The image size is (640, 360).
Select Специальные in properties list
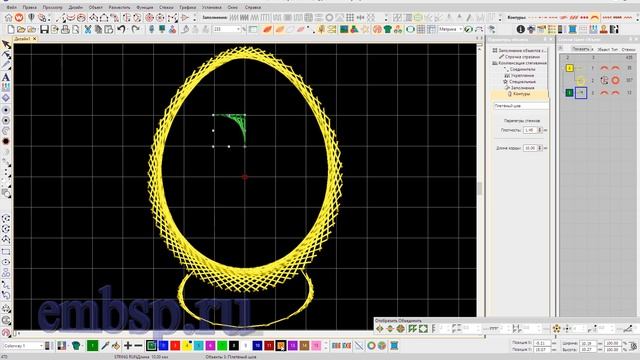click(520, 82)
